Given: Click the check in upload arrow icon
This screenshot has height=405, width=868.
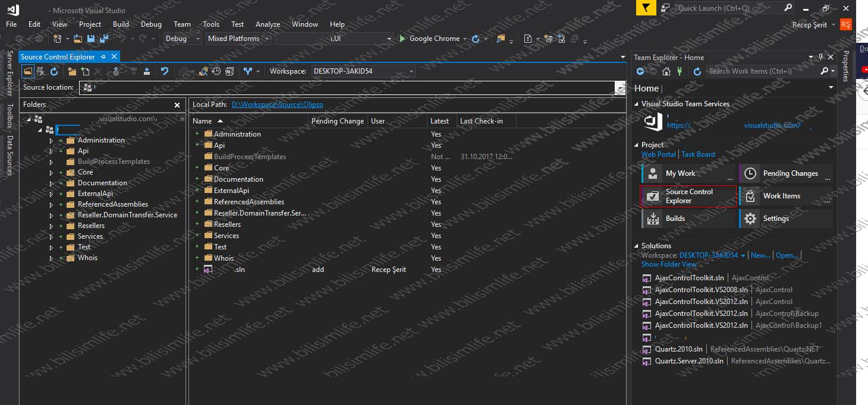Looking at the screenshot, I should (146, 71).
